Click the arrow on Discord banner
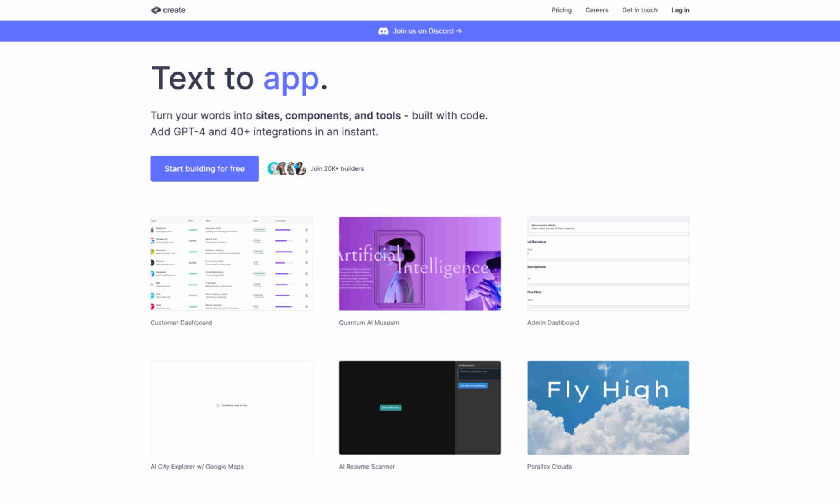This screenshot has width=840, height=504. click(x=459, y=30)
